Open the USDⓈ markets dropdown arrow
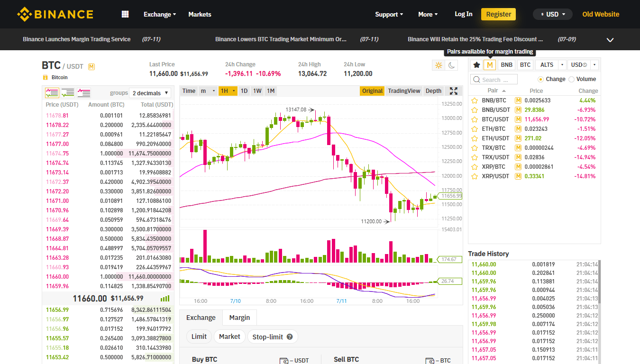 coord(594,65)
